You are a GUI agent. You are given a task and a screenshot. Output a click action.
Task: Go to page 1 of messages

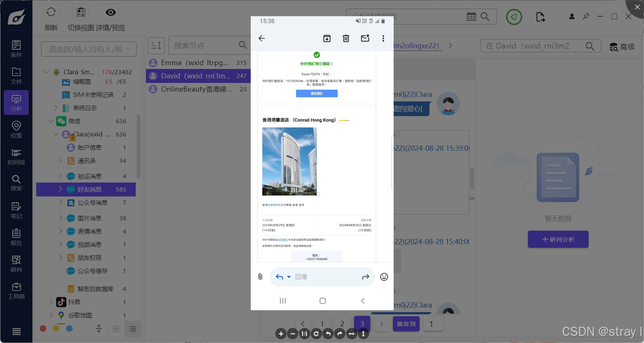tap(322, 324)
